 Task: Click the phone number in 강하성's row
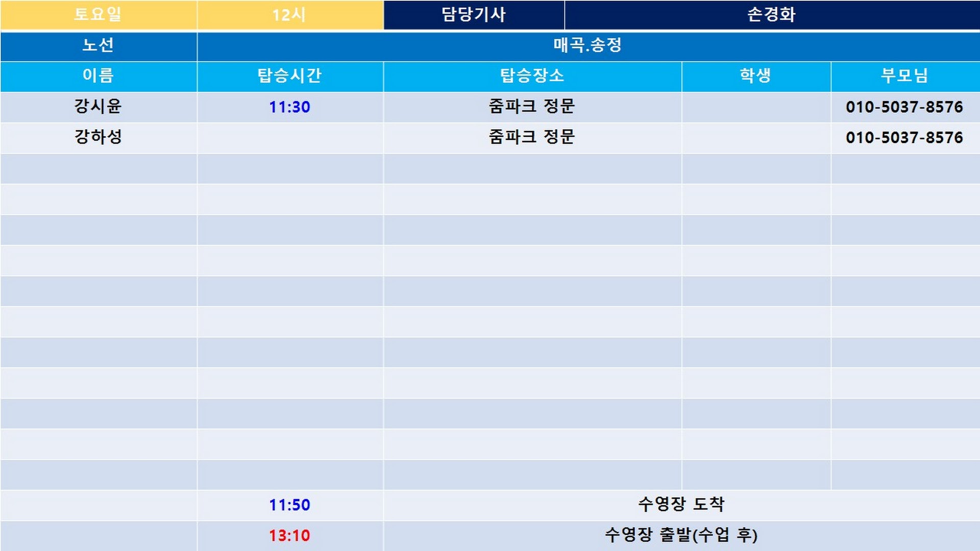[904, 138]
